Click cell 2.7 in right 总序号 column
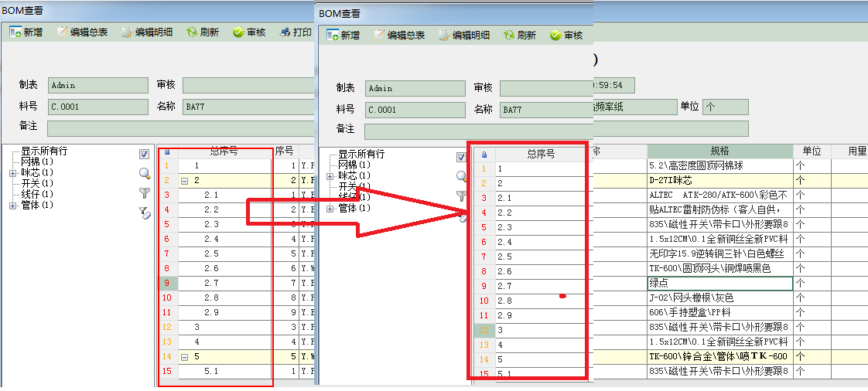Viewport: 868px width, 391px height. click(x=540, y=286)
